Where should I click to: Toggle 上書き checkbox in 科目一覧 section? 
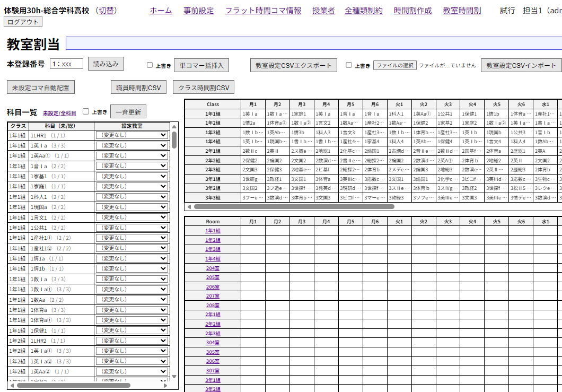point(86,111)
